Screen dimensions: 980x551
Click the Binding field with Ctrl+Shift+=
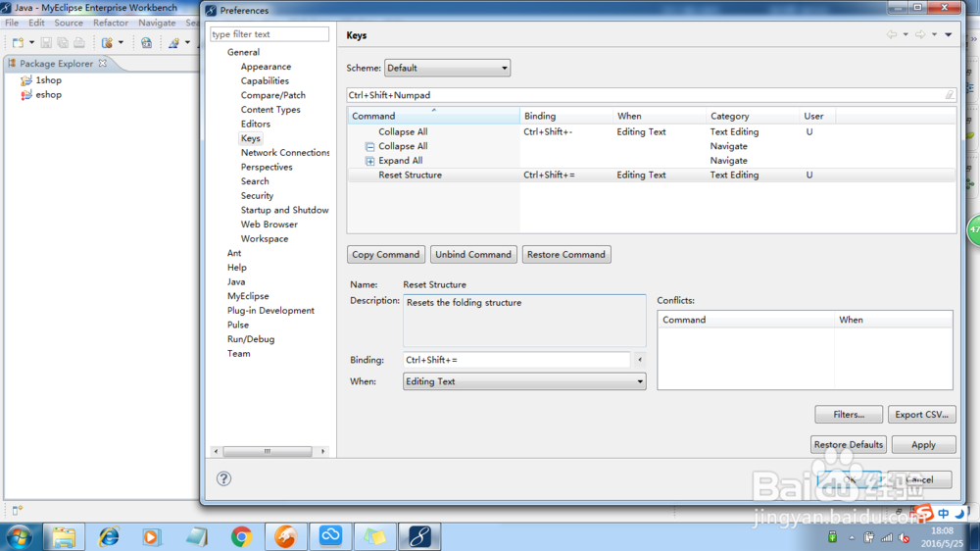click(x=516, y=360)
